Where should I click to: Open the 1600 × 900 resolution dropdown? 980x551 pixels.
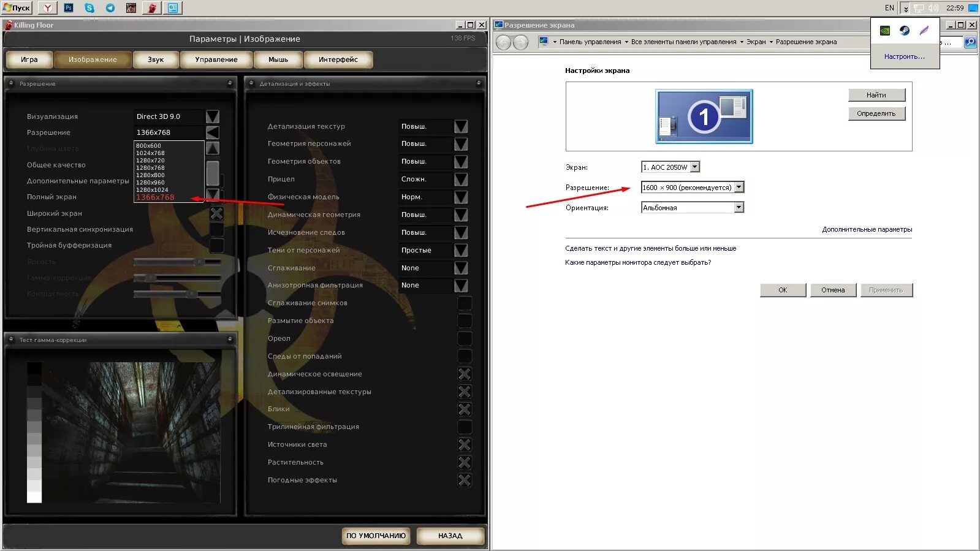[739, 188]
